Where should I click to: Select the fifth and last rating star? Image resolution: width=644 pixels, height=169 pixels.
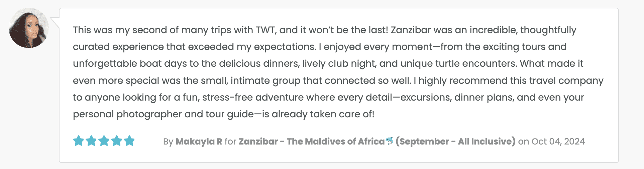pyautogui.click(x=129, y=141)
